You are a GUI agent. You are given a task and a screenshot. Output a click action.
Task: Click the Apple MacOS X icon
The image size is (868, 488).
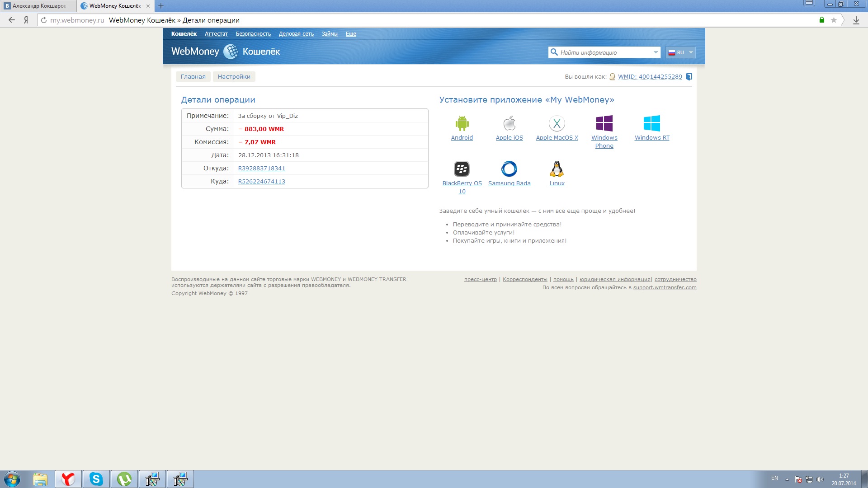(x=557, y=123)
